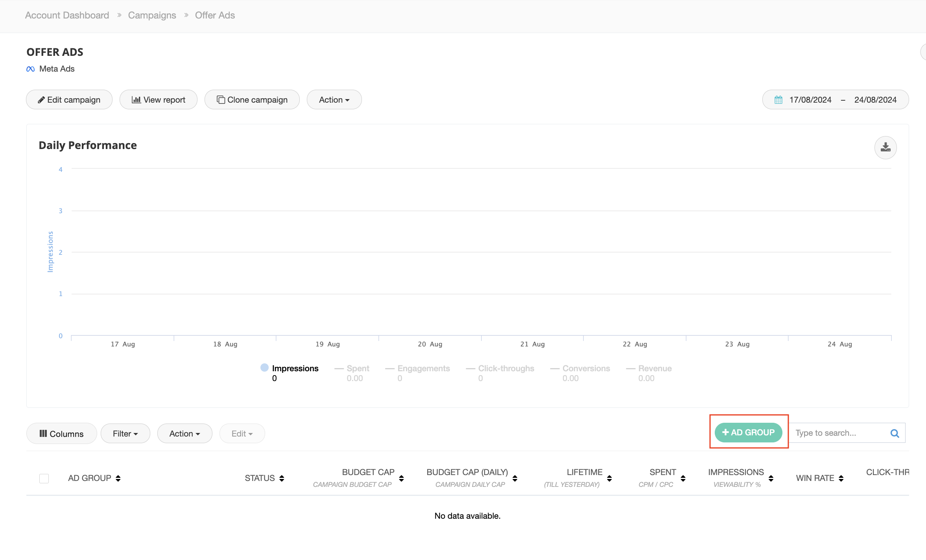
Task: Open the date range calendar icon
Action: pyautogui.click(x=778, y=100)
